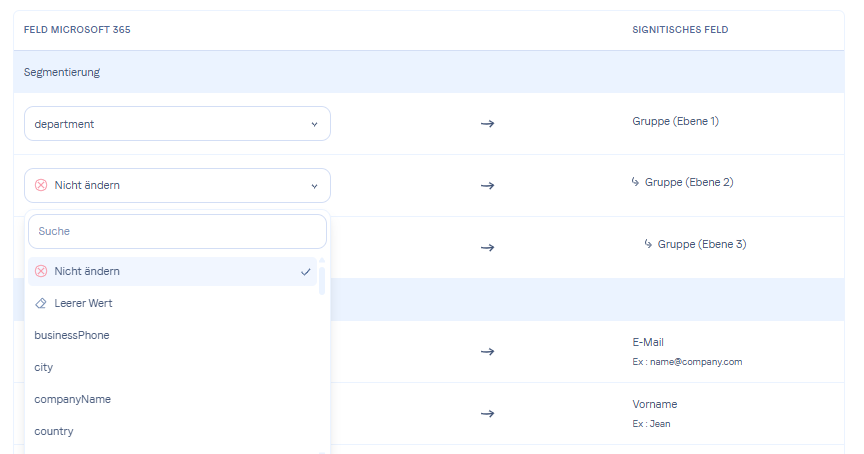Collapse the open Nicht ändern dropdown
The width and height of the screenshot is (864, 454).
[177, 185]
